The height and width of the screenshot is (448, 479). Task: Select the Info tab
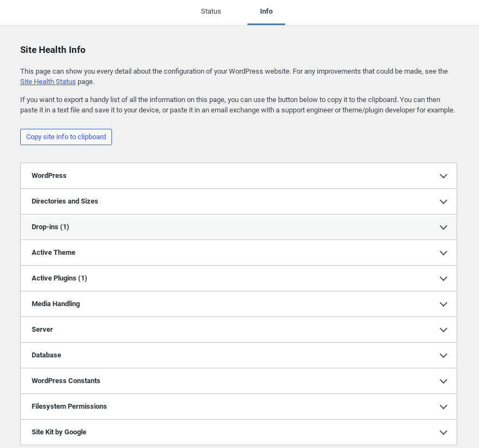coord(266,11)
